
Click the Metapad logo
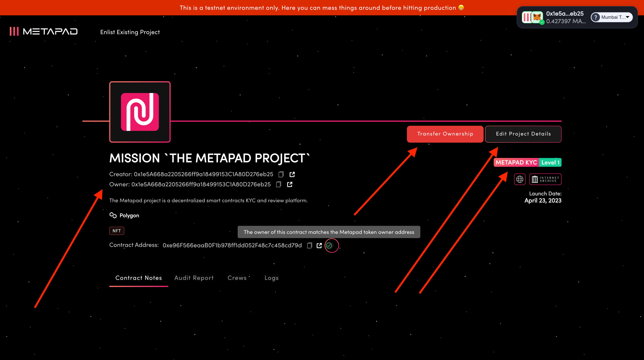pos(44,31)
